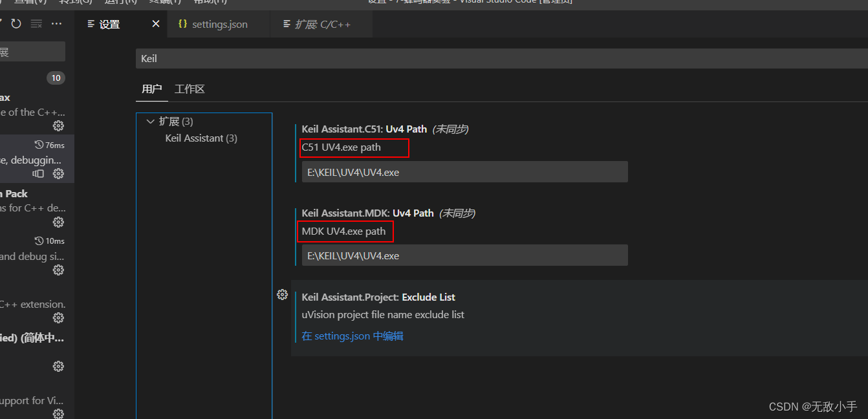Switch to the settings.json tab

tap(219, 25)
